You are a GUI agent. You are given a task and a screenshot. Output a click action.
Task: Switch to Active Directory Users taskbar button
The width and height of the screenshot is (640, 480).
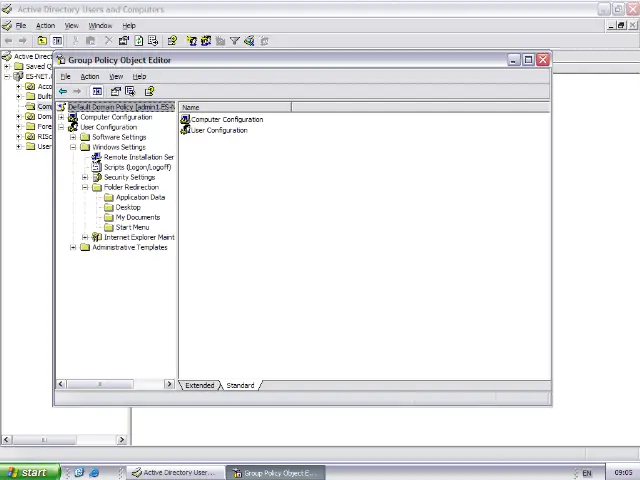176,473
